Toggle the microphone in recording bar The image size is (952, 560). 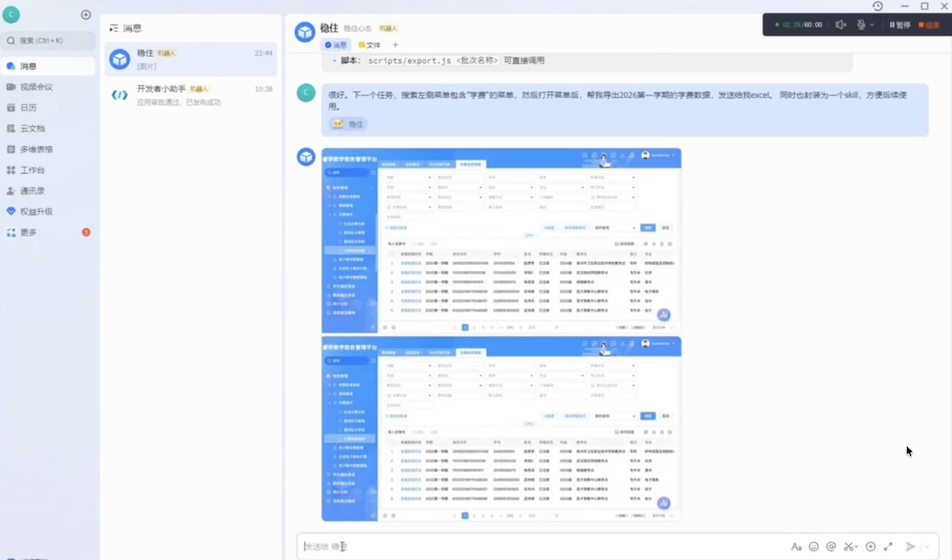(x=861, y=25)
